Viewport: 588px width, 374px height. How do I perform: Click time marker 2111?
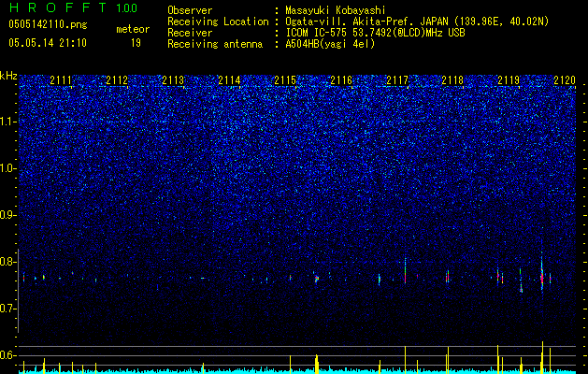click(61, 80)
